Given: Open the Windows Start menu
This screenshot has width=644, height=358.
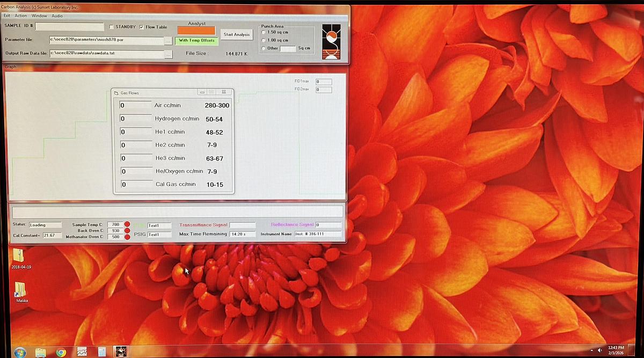Looking at the screenshot, I should click(x=20, y=352).
